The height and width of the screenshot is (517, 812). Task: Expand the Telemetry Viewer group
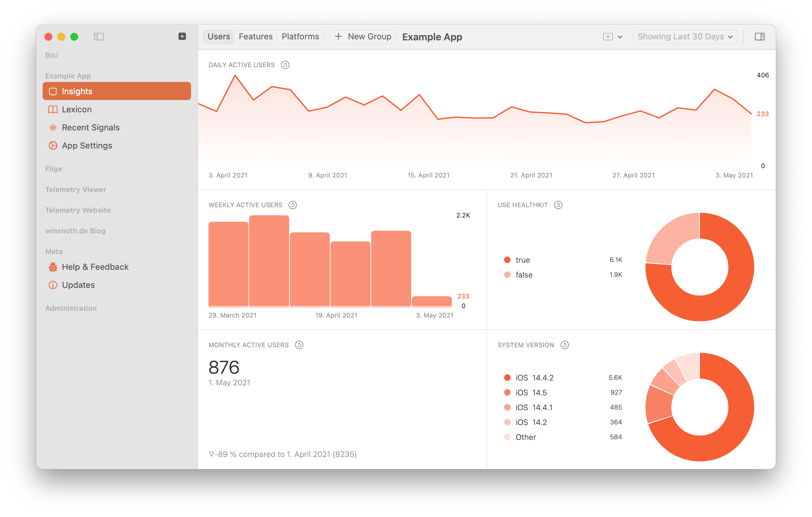tap(76, 189)
